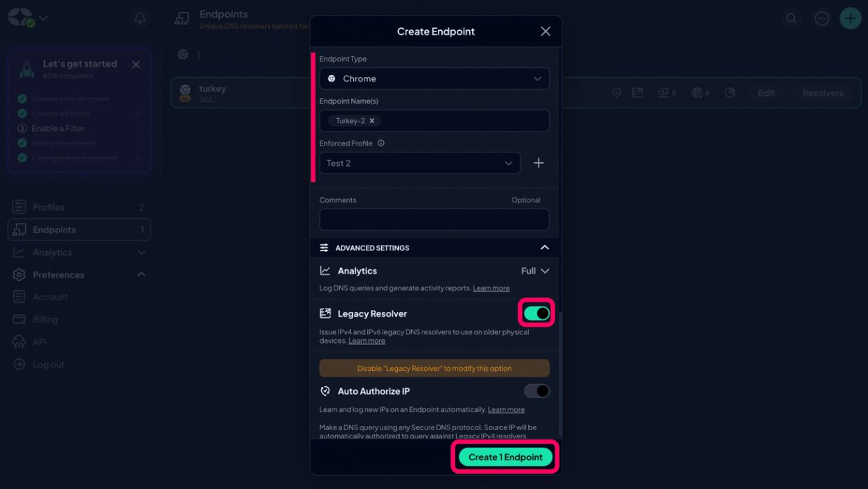Click into the Comments text field
This screenshot has width=868, height=489.
point(434,220)
